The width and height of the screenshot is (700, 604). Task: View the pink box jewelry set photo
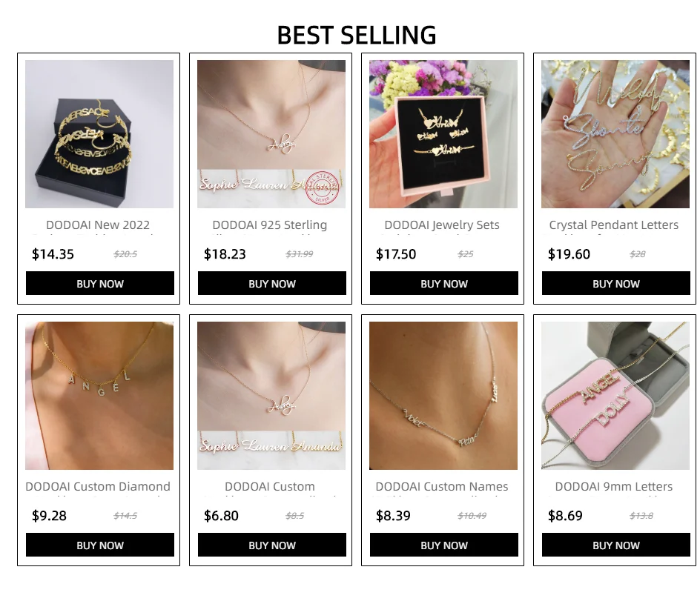coord(443,134)
